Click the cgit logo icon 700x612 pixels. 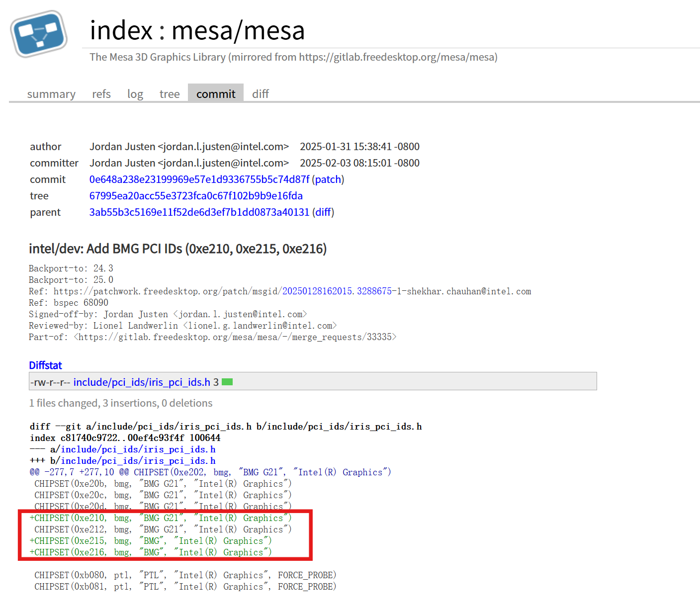[39, 34]
